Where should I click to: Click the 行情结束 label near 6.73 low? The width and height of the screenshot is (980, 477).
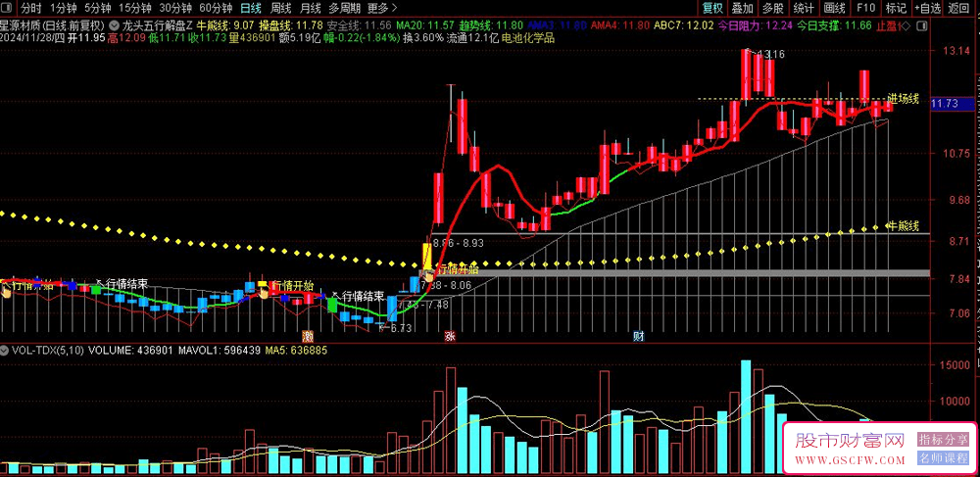tap(364, 296)
